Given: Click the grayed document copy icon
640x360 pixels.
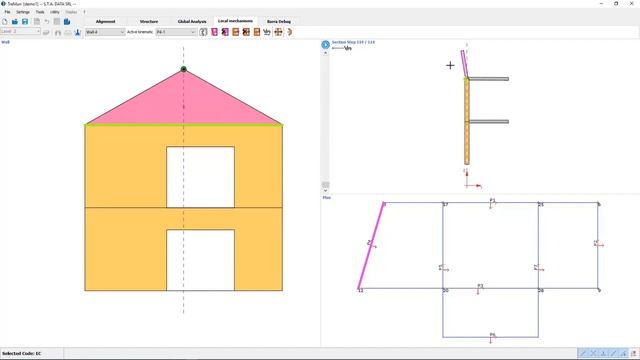Looking at the screenshot, I should (x=37, y=22).
